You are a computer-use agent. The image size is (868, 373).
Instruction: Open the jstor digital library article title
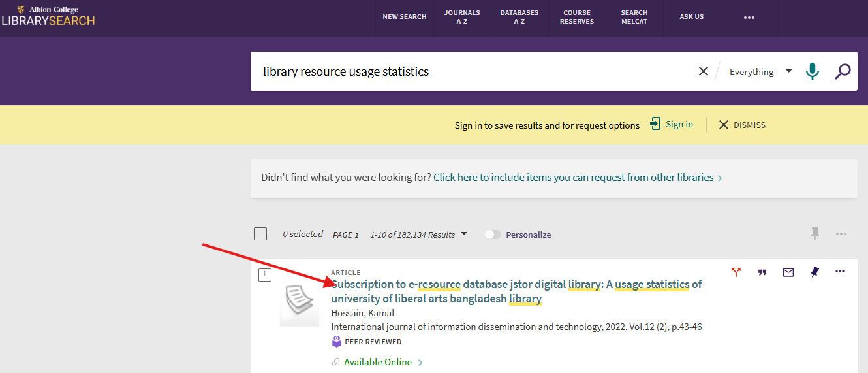click(516, 291)
